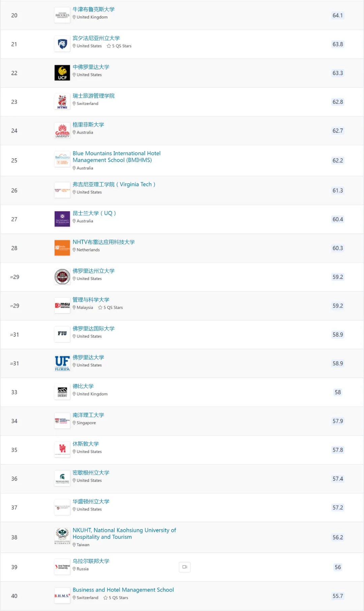Open Blue Mountains International Hotel Management School link

pos(116,157)
